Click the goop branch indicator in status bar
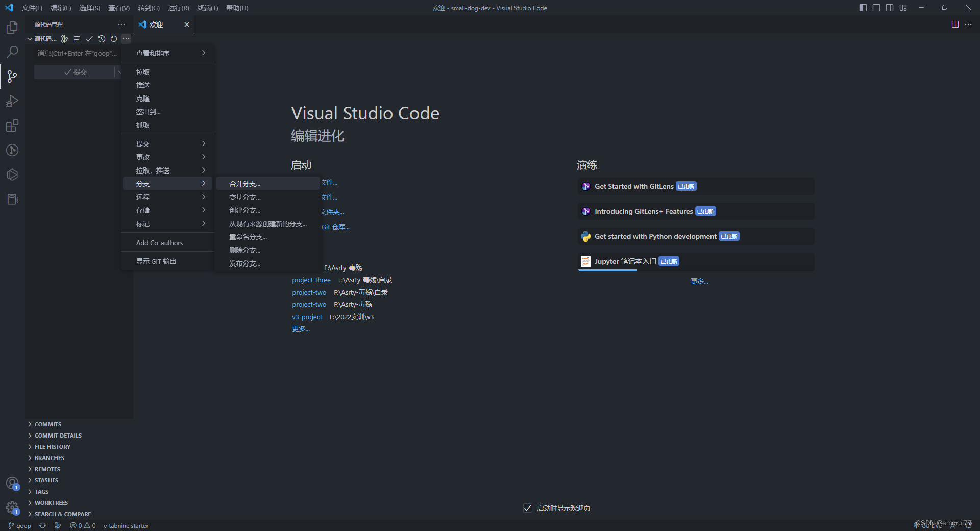Viewport: 980px width, 531px height. pos(19,526)
